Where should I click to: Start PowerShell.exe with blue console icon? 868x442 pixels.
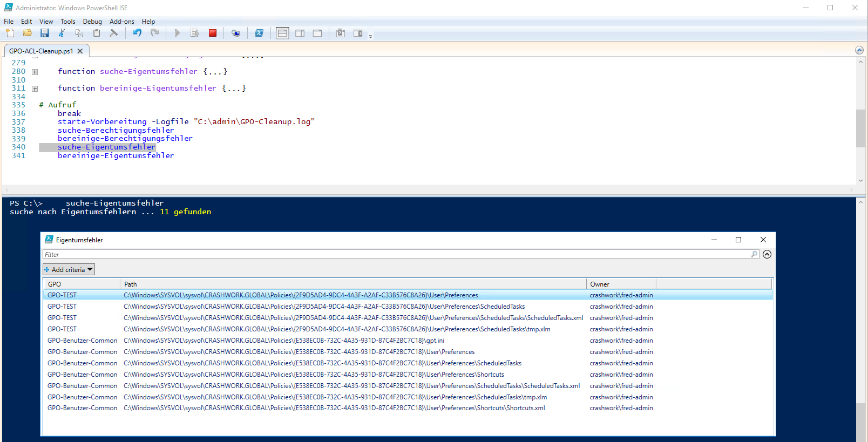tap(259, 33)
